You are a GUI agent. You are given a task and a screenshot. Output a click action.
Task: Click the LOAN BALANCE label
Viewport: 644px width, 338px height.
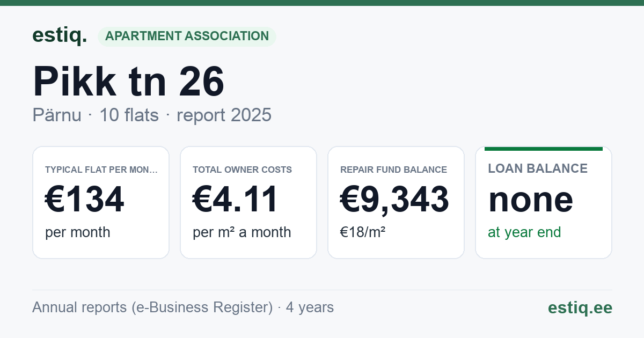(x=538, y=168)
